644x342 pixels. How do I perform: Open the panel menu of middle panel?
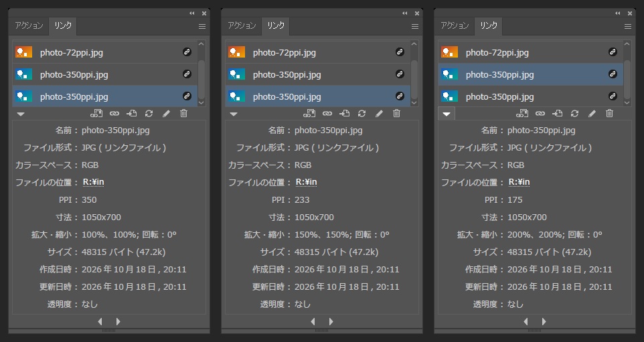pos(415,26)
